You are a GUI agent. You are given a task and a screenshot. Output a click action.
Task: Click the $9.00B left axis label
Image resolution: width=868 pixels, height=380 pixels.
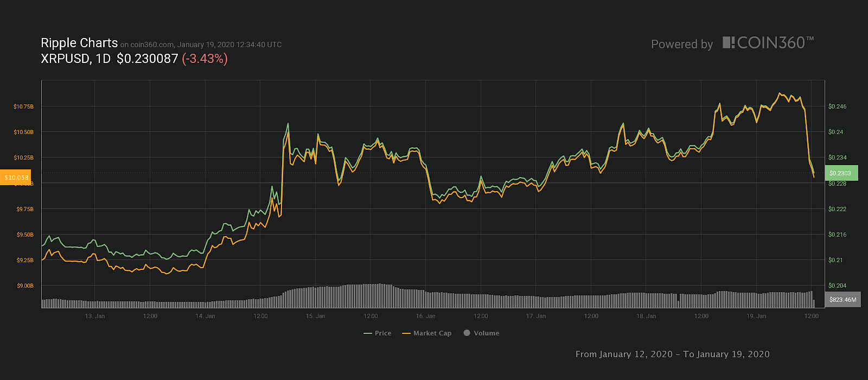coord(25,286)
